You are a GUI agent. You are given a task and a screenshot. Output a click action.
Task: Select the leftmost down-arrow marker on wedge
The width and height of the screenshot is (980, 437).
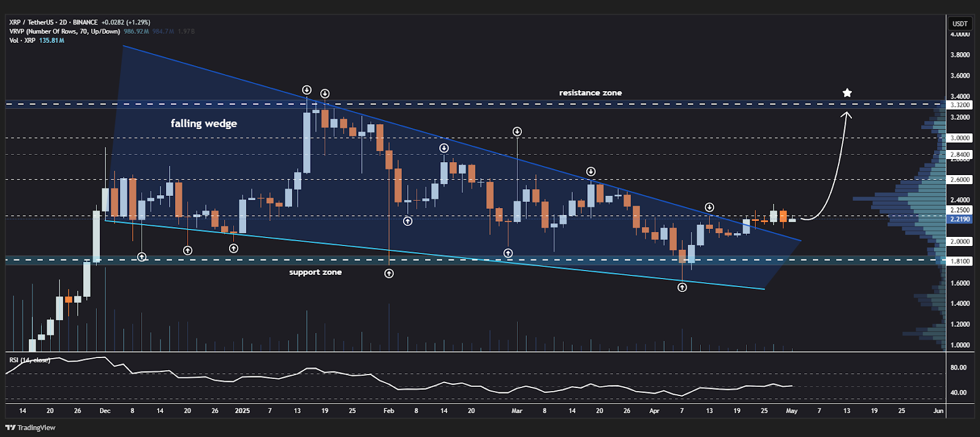coord(307,90)
